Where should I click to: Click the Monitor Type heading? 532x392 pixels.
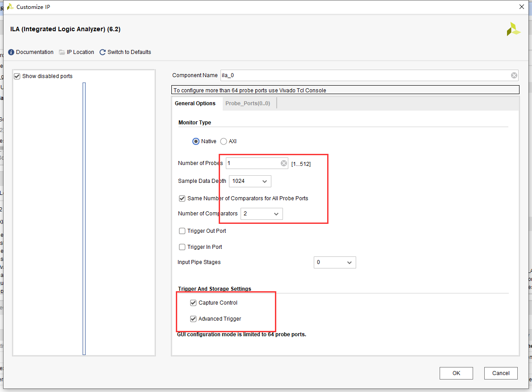coord(195,122)
